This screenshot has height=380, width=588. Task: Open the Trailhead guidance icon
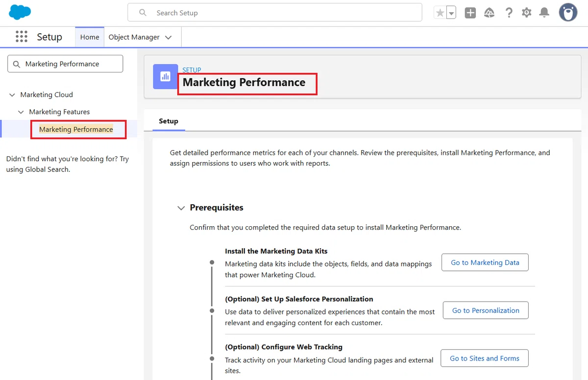click(x=489, y=13)
